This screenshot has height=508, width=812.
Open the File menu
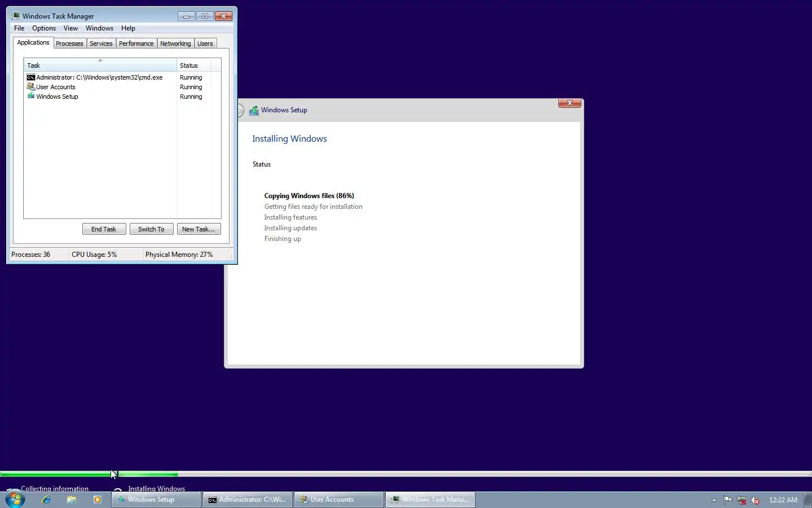point(19,28)
